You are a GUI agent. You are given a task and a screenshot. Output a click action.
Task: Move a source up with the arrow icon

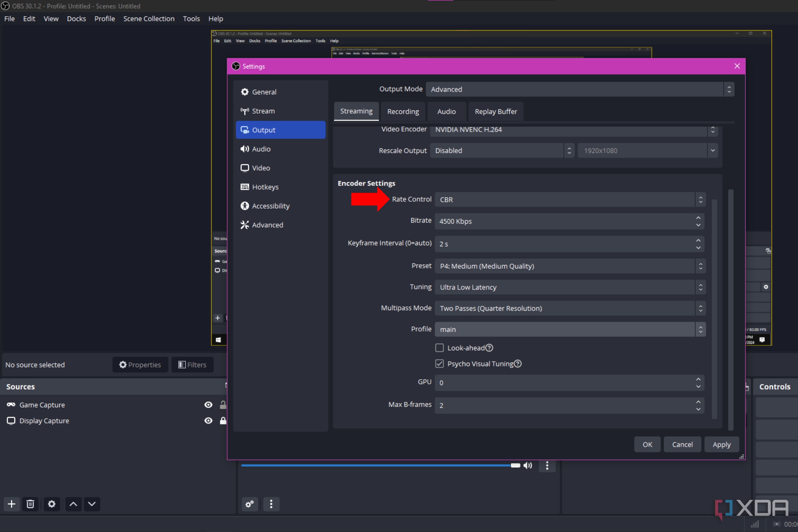pyautogui.click(x=73, y=504)
